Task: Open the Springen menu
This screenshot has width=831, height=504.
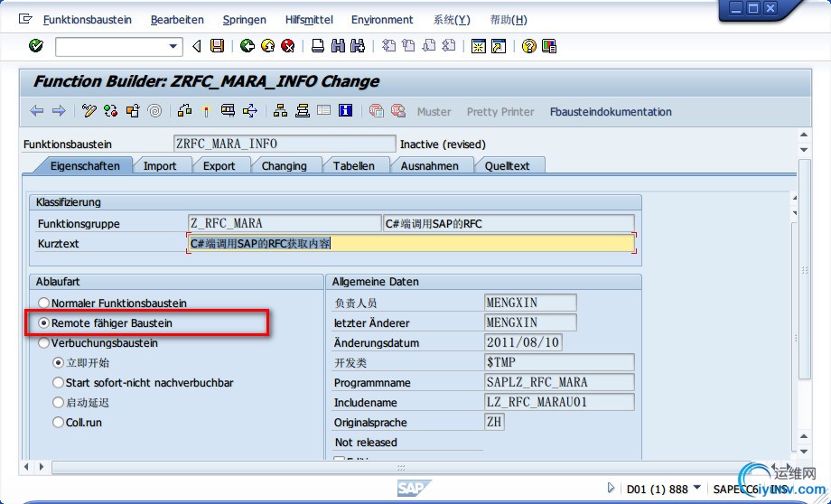Action: [x=244, y=20]
